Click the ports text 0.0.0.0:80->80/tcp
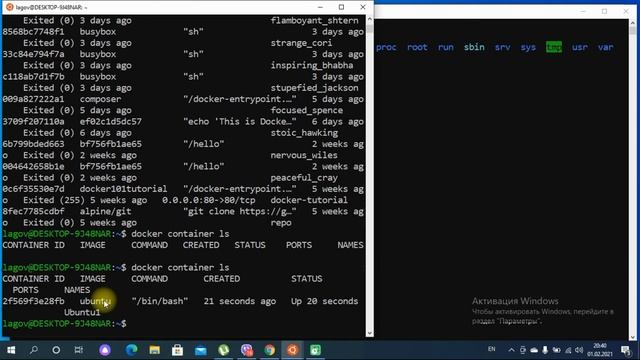The width and height of the screenshot is (640, 360). 209,200
